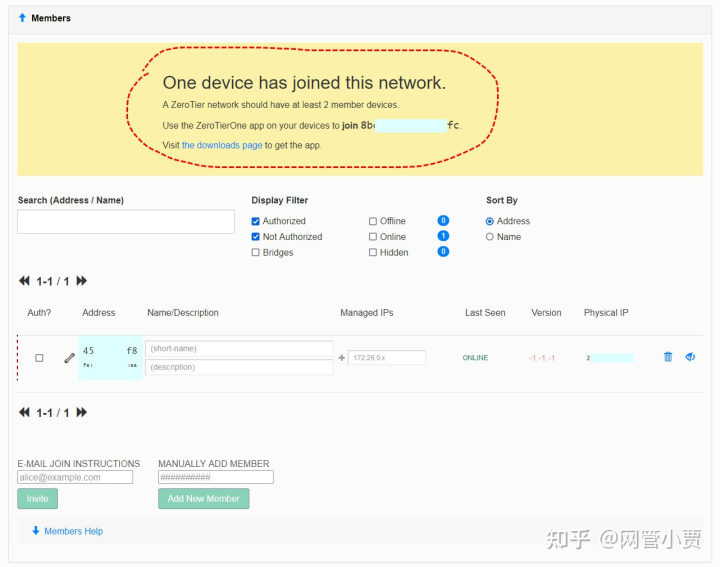Click the Managed IPs column header
The image size is (720, 567).
pyautogui.click(x=367, y=313)
